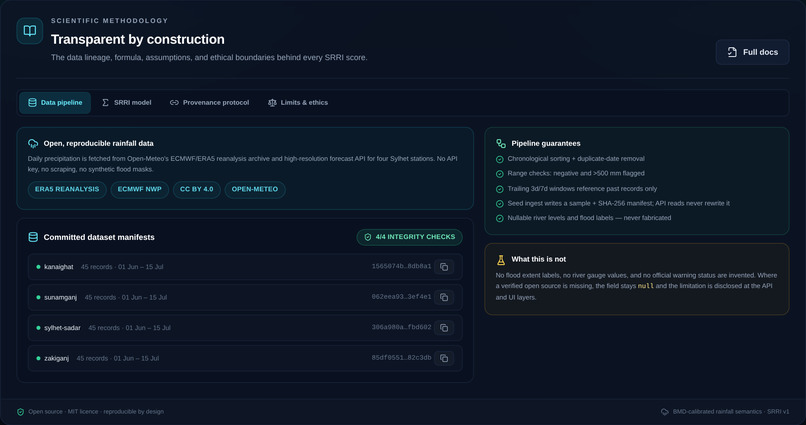
Task: Click the hash 386a980a…fbd602
Action: tap(401, 327)
